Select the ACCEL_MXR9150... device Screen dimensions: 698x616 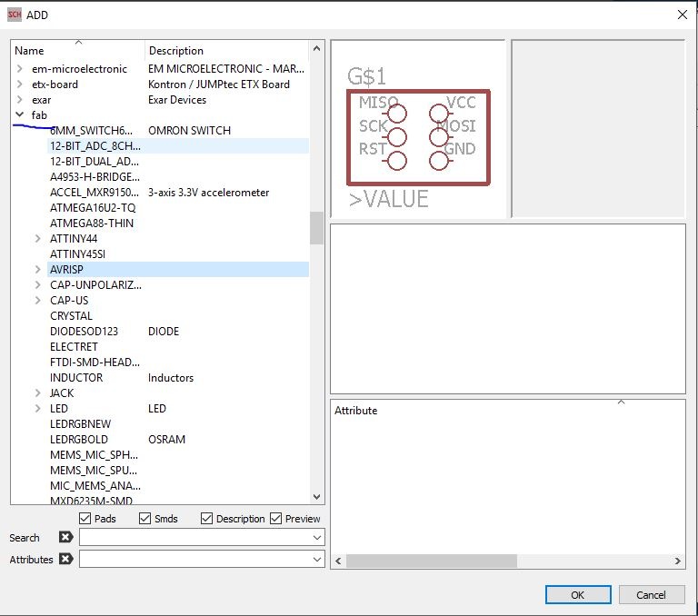(x=95, y=193)
